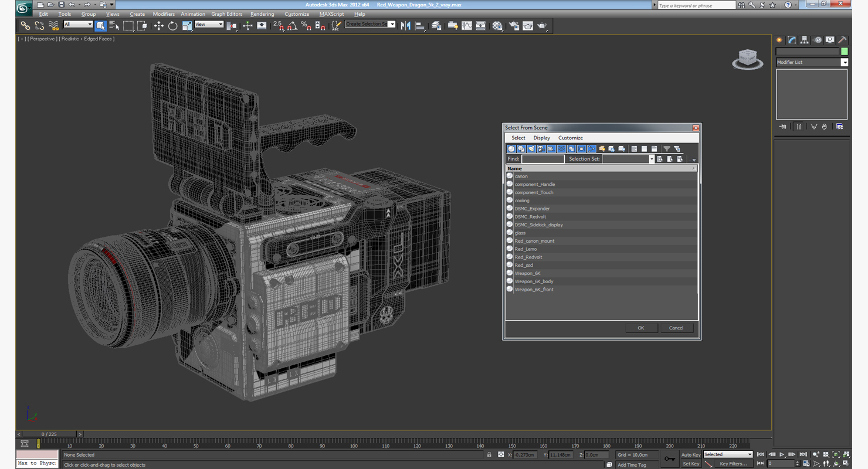Click the Find input field in dialog
Image resolution: width=868 pixels, height=469 pixels.
click(542, 159)
